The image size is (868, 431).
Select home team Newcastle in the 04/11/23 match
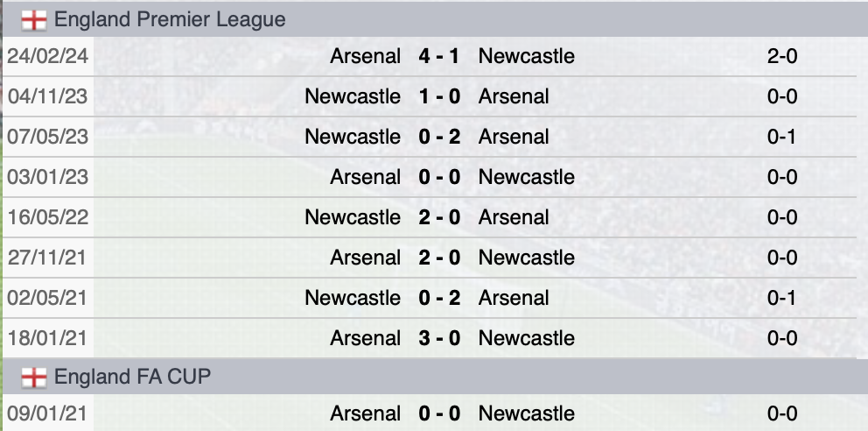[x=353, y=96]
